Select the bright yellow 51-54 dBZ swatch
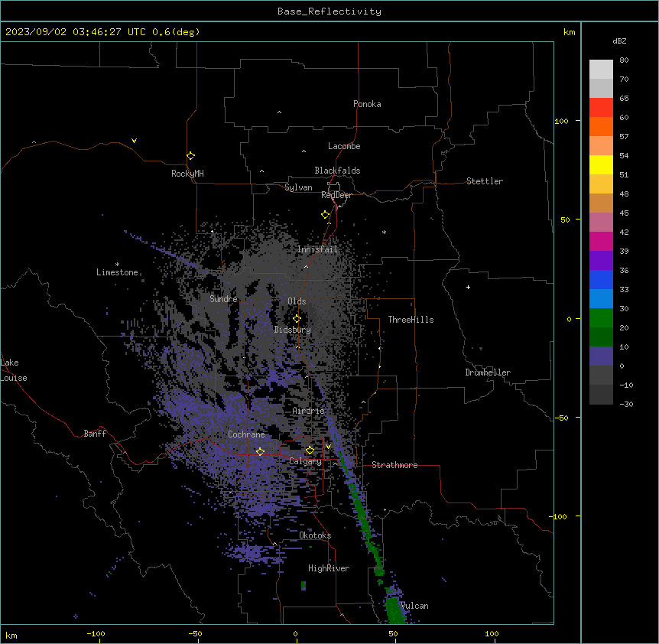 point(601,164)
